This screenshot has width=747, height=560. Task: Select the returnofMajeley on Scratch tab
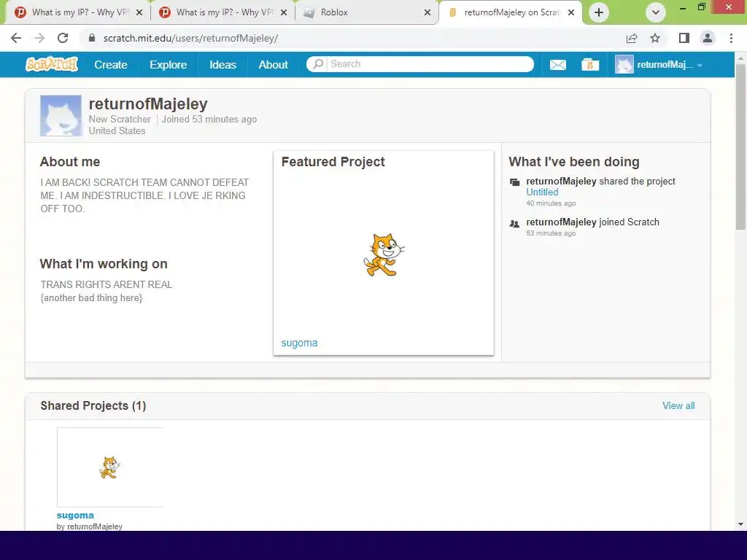(x=510, y=12)
